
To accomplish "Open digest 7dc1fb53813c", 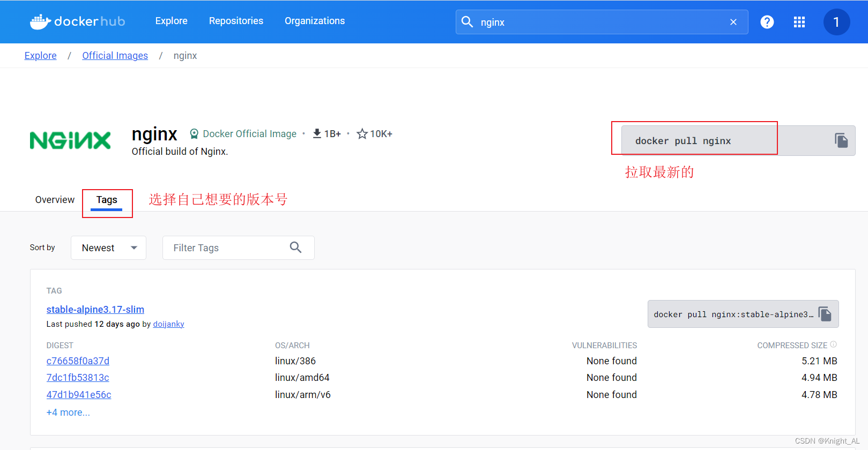I will tap(78, 378).
